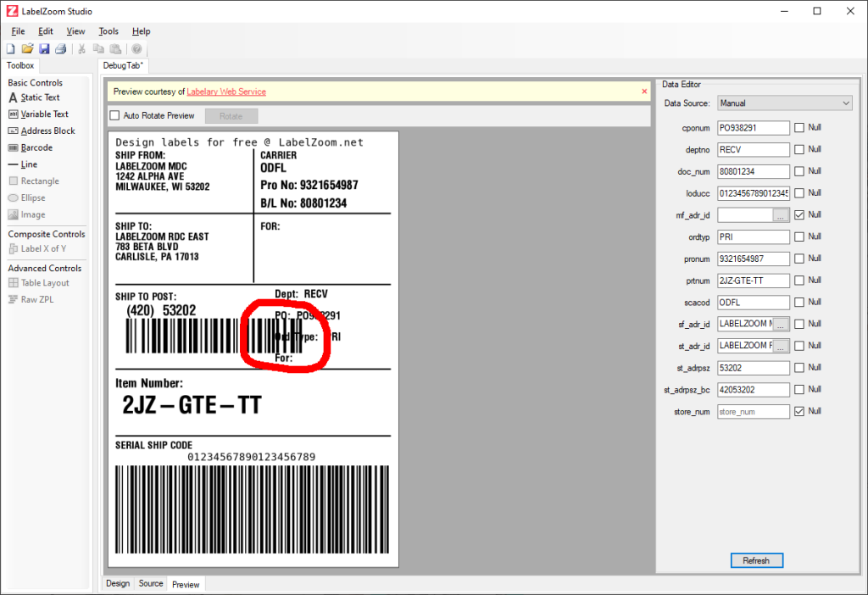The width and height of the screenshot is (868, 595).
Task: Click the loducc input field
Action: click(x=753, y=193)
